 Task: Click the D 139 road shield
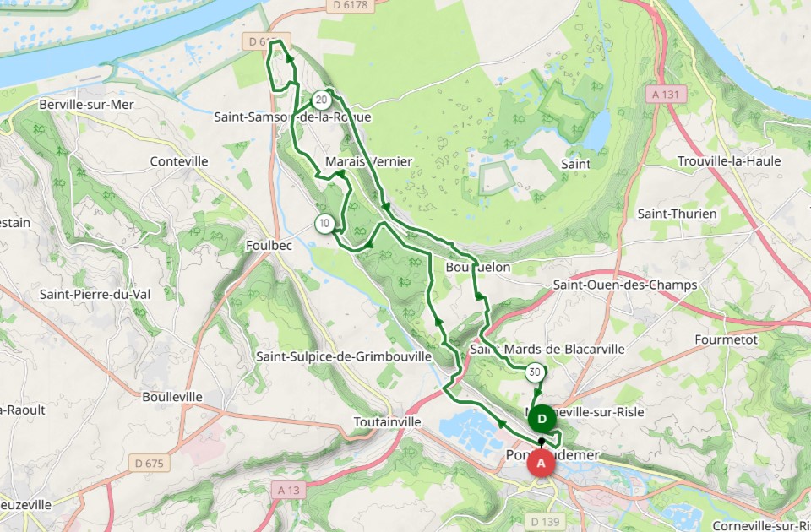(545, 521)
